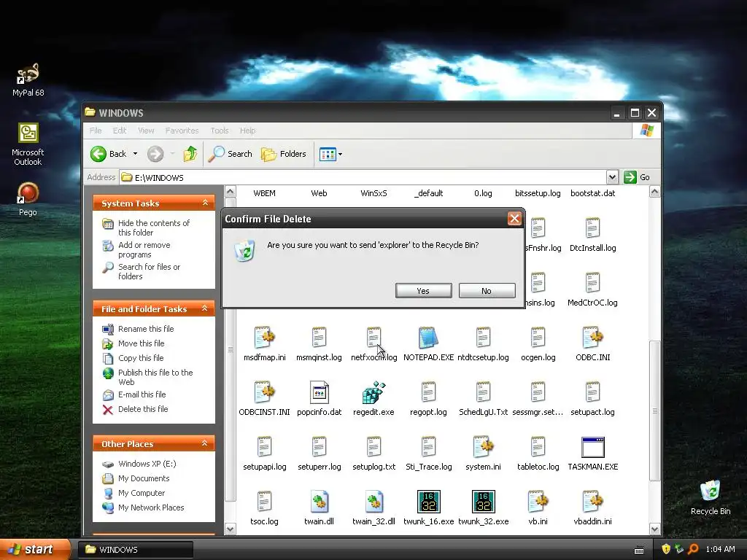
Task: Select the twunk_16.exe file icon
Action: pos(428,502)
